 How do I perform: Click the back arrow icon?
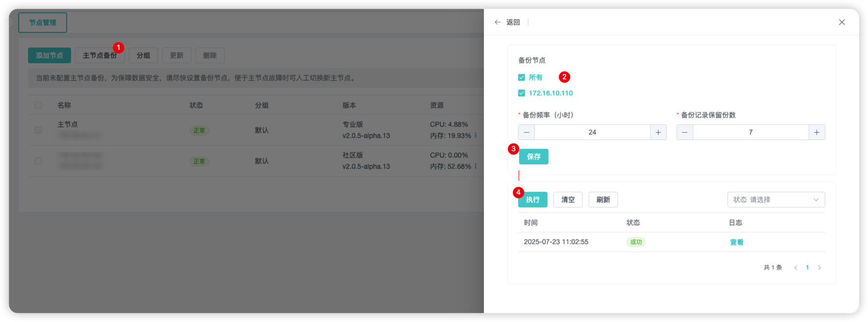coord(498,22)
